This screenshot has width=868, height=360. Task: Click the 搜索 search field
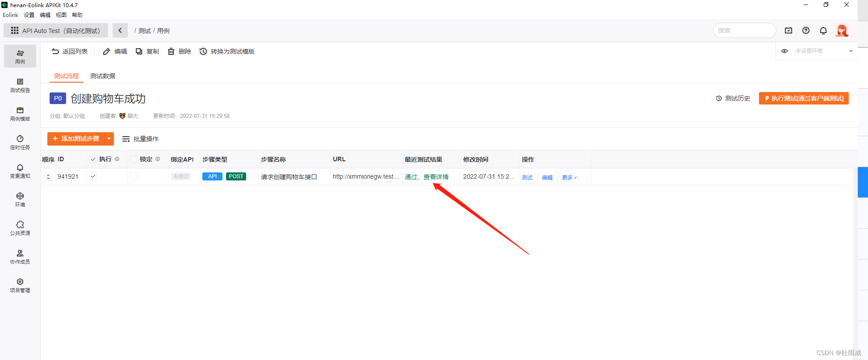click(x=743, y=30)
